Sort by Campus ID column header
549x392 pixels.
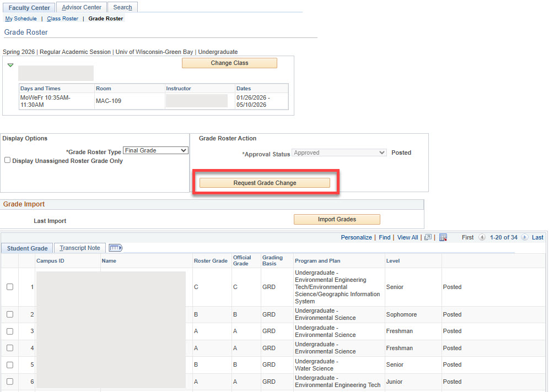[50, 261]
